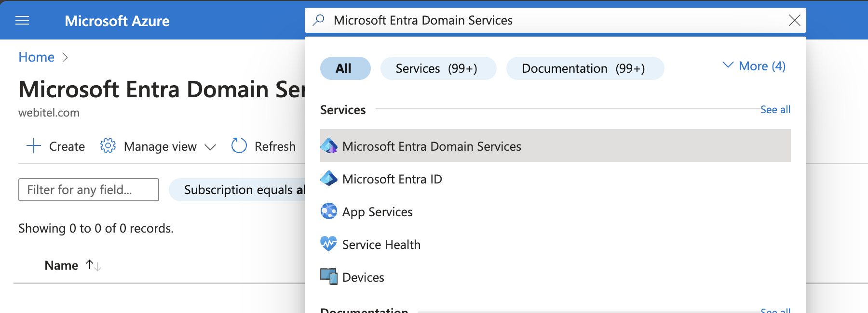Click the search magnifier icon
Viewport: 868px width, 313px height.
coord(318,20)
